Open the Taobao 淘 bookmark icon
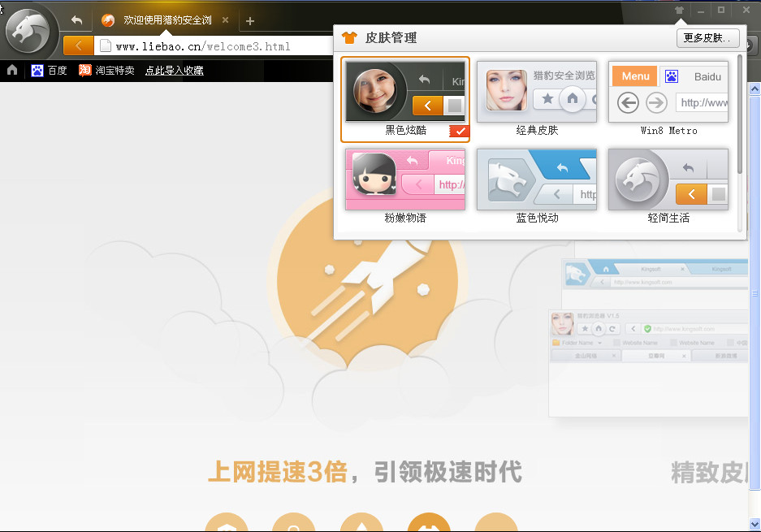Image resolution: width=761 pixels, height=532 pixels. 85,71
